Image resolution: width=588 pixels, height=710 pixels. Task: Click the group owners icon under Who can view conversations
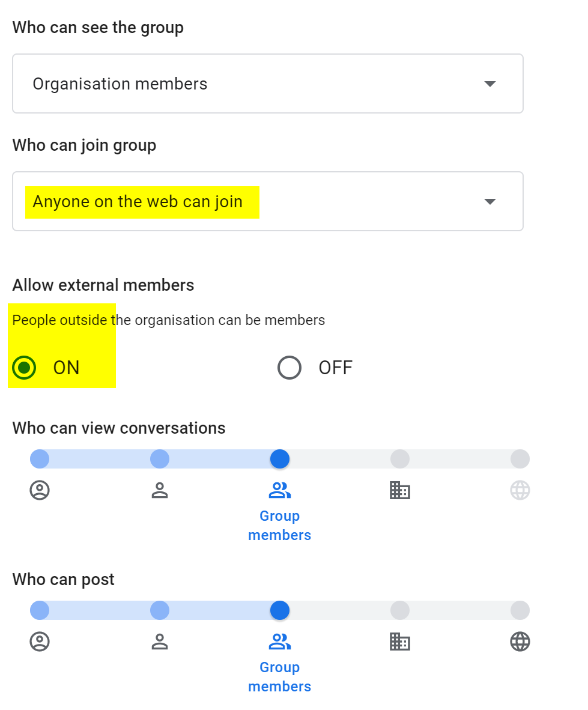(x=40, y=491)
